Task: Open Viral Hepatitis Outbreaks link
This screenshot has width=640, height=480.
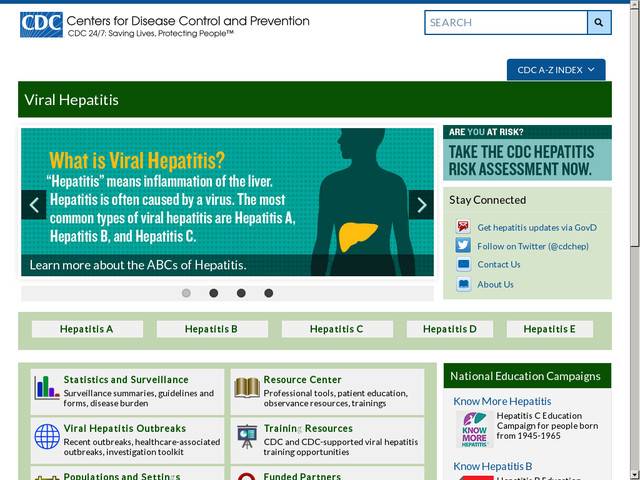Action: point(125,429)
